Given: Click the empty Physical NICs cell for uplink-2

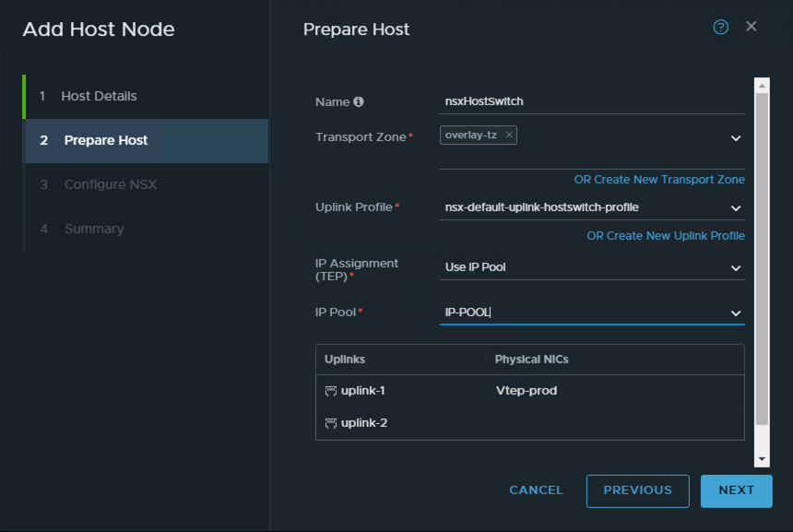Looking at the screenshot, I should (x=614, y=423).
